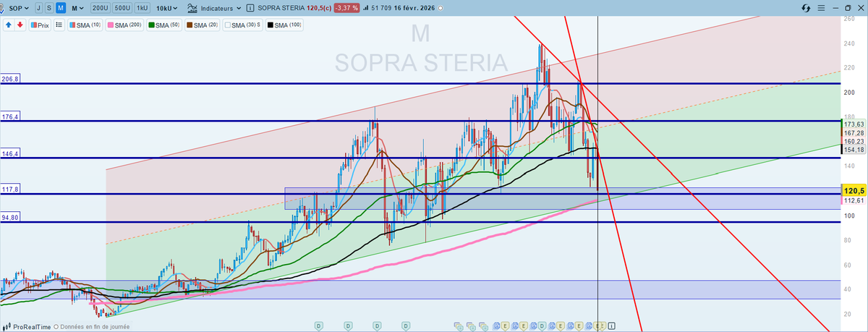
Task: Click the SOPRA STERIA instrument name
Action: click(x=283, y=8)
